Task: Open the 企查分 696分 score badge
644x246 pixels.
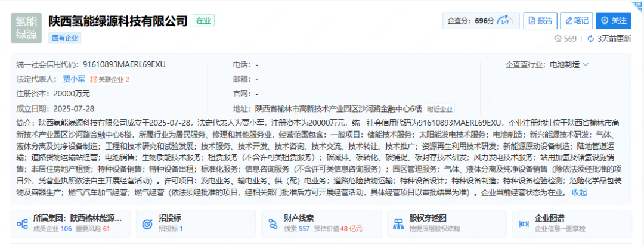Action: tap(481, 21)
